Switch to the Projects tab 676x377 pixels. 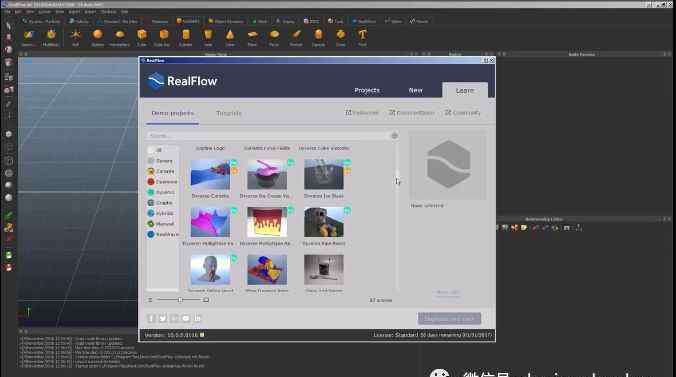coord(367,90)
